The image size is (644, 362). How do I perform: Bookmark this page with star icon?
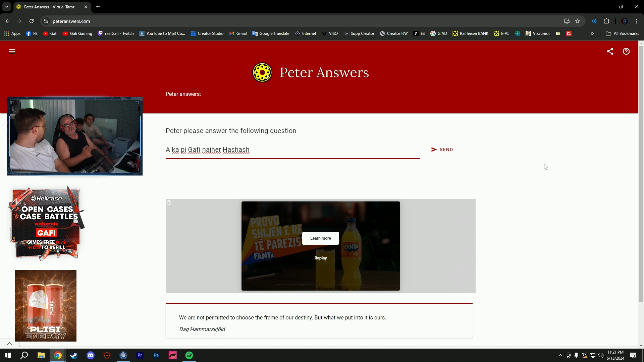pos(578,21)
